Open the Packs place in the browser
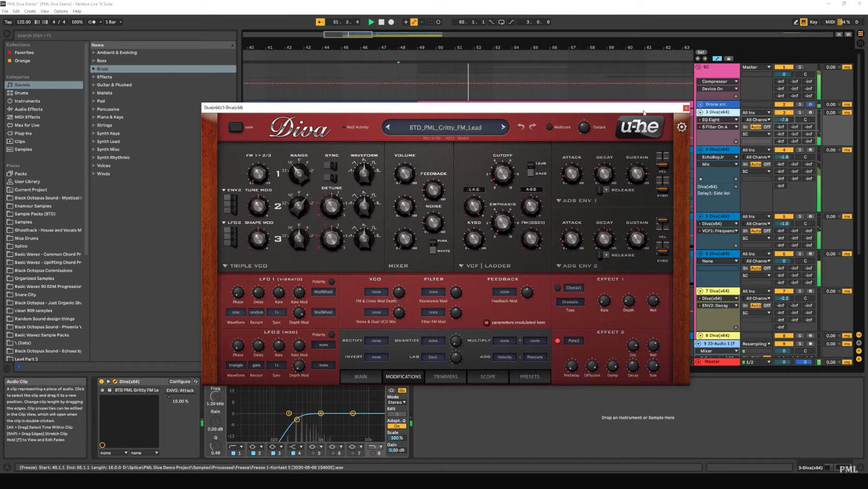868x489 pixels. coord(21,174)
